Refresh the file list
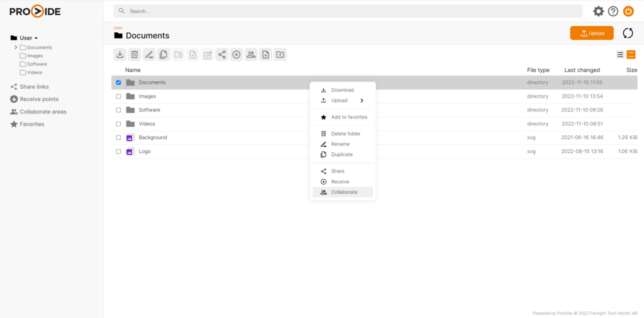 (628, 33)
